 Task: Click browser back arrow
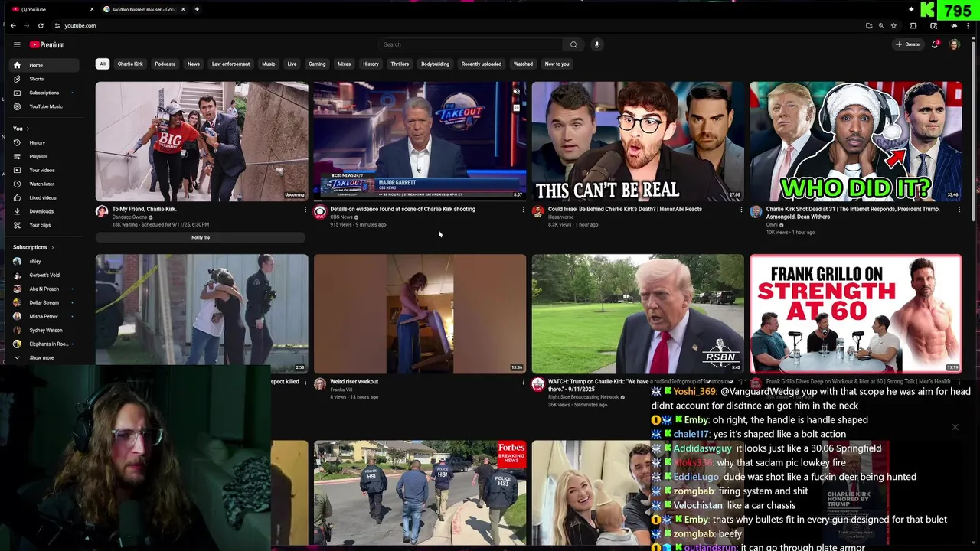[13, 25]
